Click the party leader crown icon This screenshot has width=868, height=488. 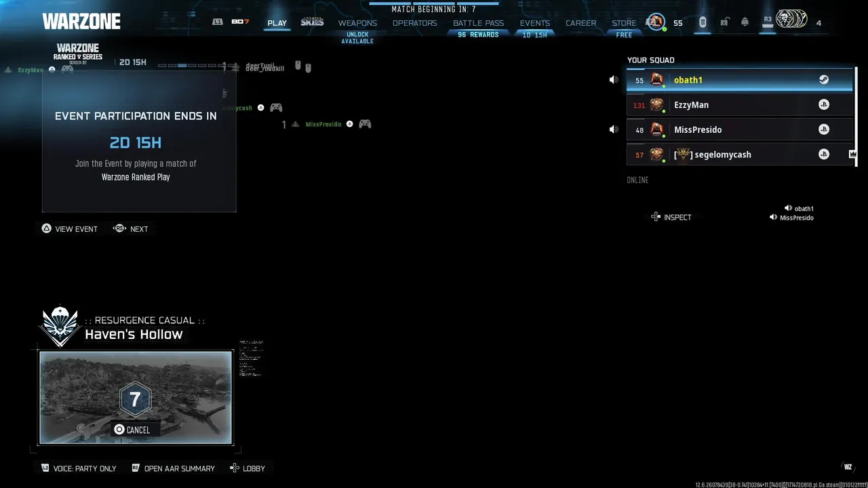click(x=852, y=155)
